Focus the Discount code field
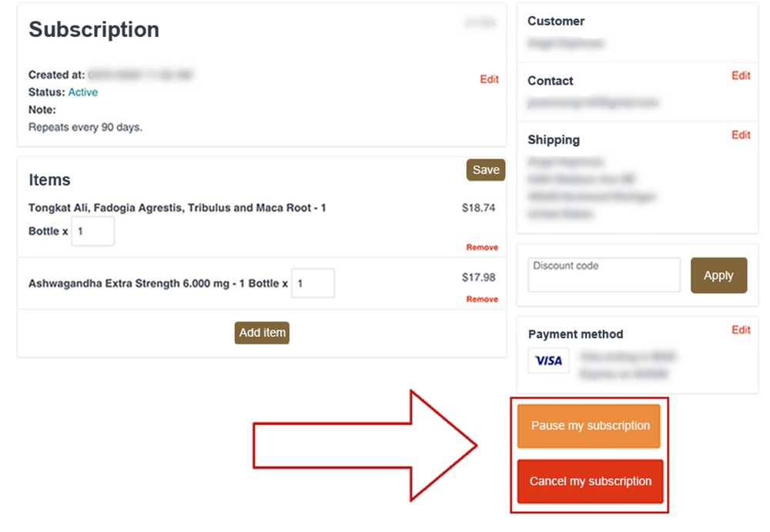 [x=604, y=275]
